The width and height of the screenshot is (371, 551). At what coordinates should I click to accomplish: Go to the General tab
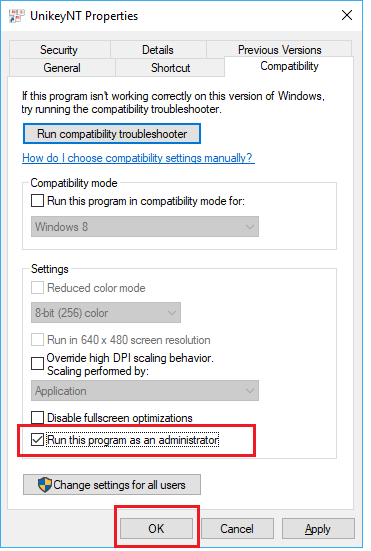click(62, 67)
